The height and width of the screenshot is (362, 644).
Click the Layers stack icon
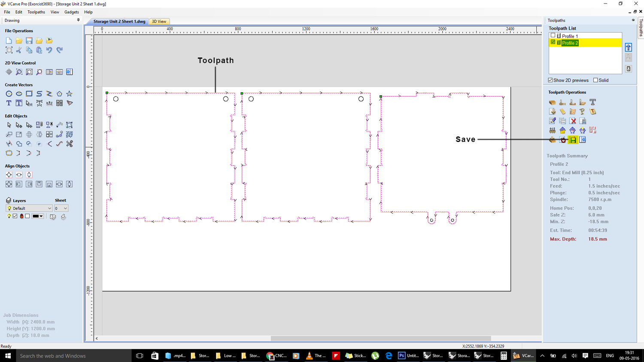[9, 200]
